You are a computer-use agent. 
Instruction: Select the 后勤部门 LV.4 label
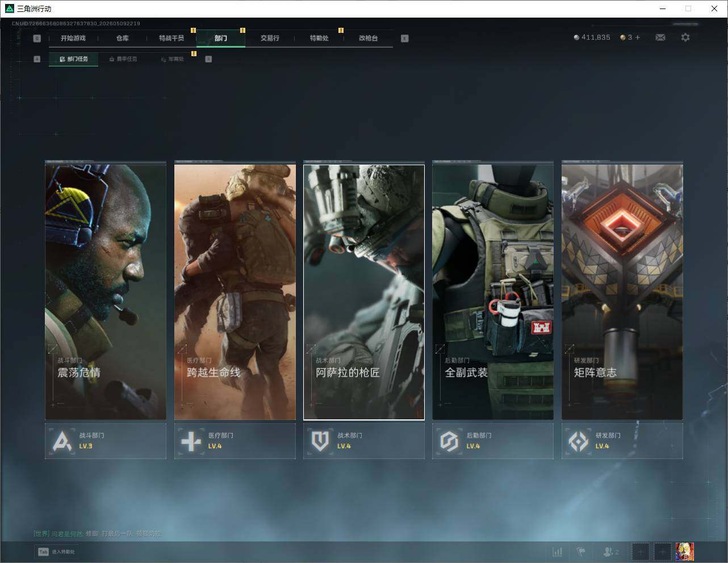click(479, 441)
